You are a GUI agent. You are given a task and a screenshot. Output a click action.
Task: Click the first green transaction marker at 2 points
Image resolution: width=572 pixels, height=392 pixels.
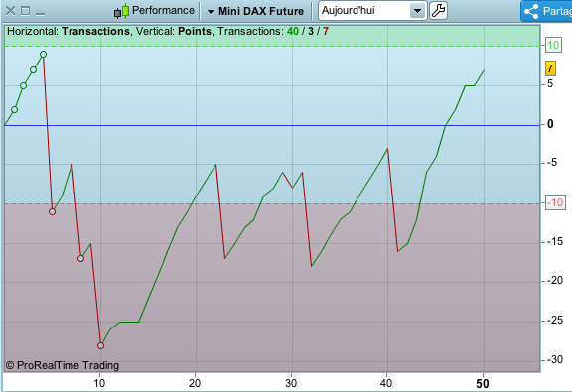point(14,109)
